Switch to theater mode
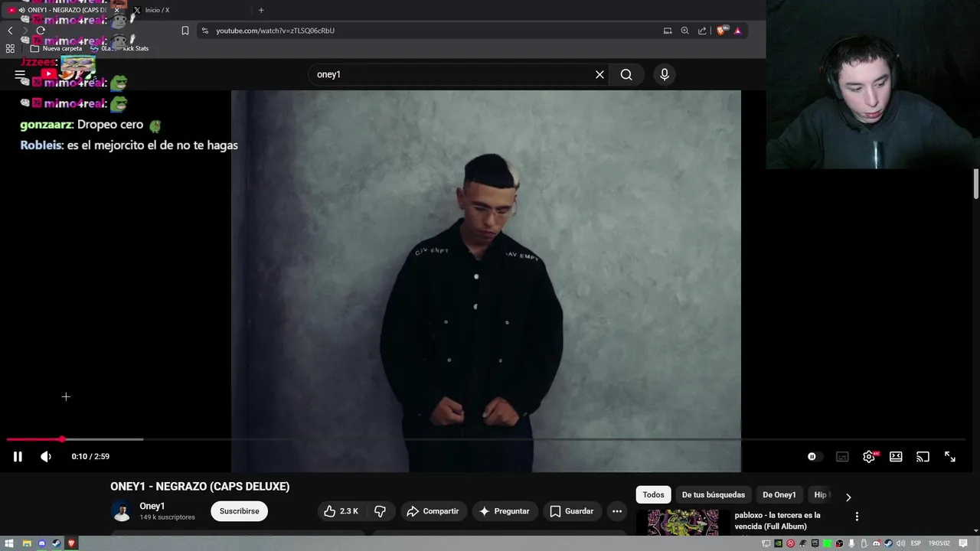980x551 pixels. coord(896,457)
